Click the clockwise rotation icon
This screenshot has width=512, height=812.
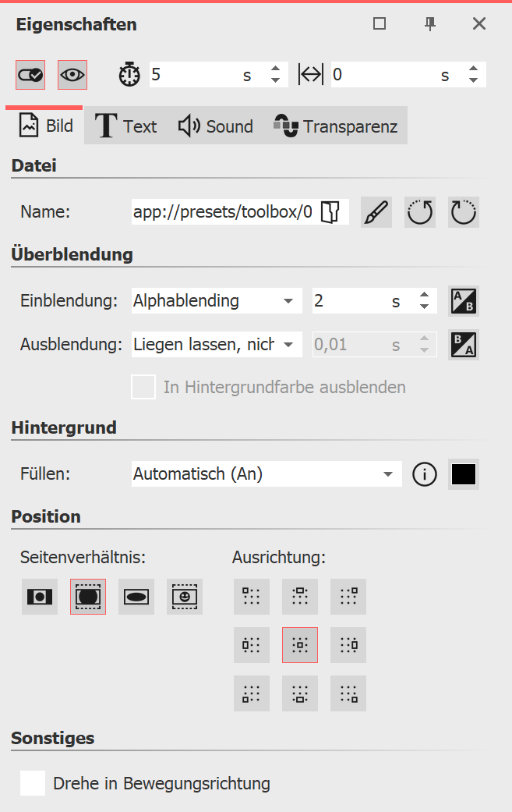tap(463, 211)
